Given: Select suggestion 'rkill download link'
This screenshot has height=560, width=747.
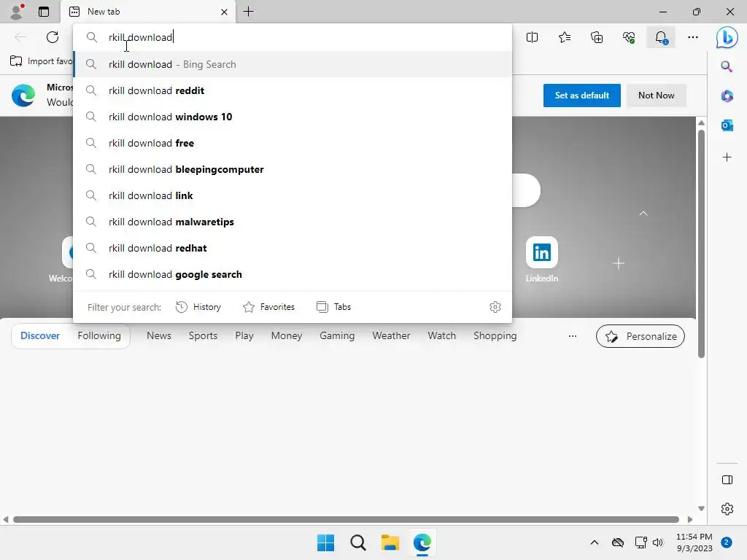Looking at the screenshot, I should (293, 195).
